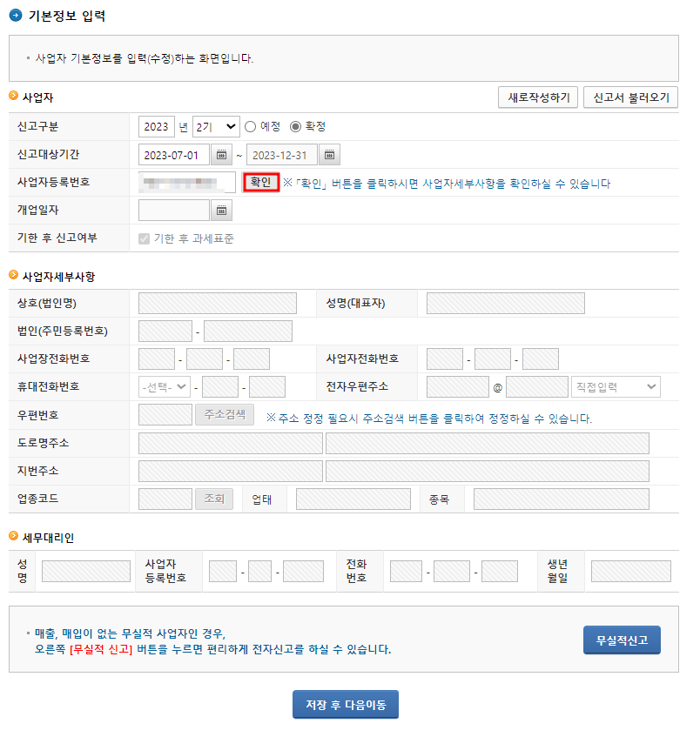Open the 직접입력 email domain dropdown
The width and height of the screenshot is (700, 737).
(x=616, y=386)
